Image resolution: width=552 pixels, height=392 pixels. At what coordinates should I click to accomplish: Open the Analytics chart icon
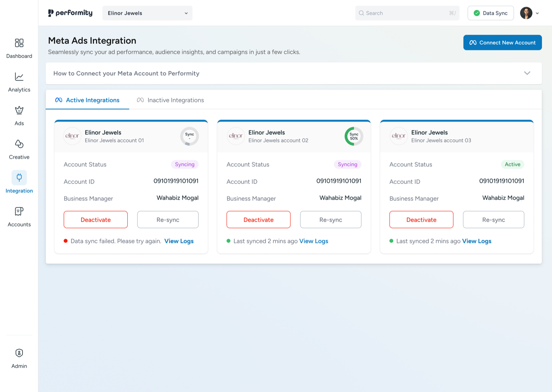(x=19, y=77)
